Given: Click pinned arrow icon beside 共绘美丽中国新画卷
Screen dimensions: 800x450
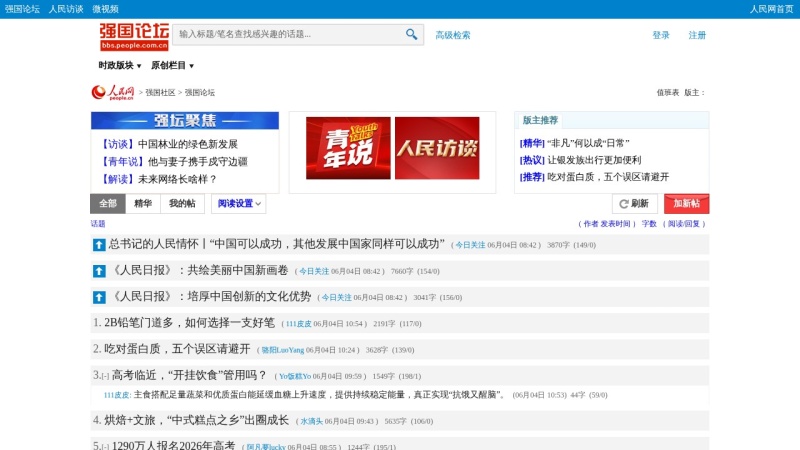Looking at the screenshot, I should [99, 271].
